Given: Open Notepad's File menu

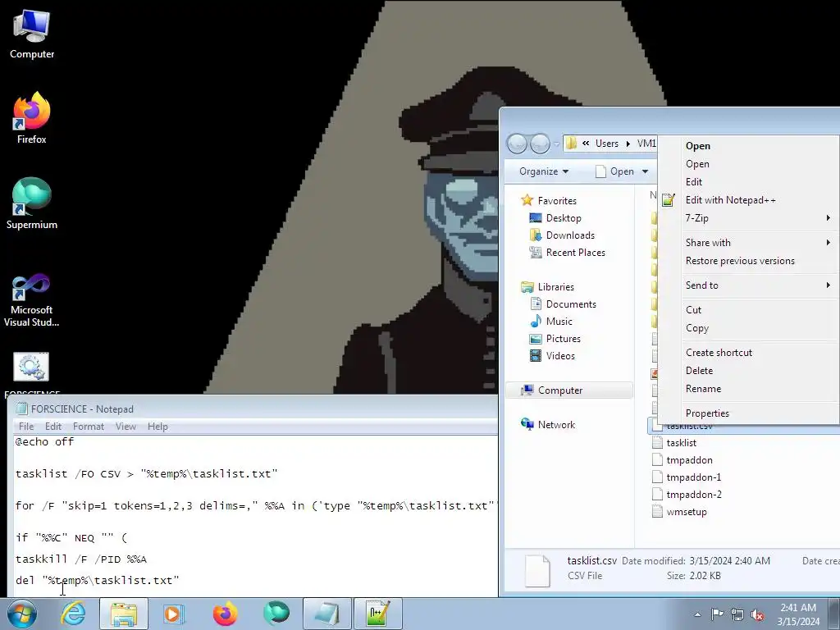Looking at the screenshot, I should pos(26,427).
